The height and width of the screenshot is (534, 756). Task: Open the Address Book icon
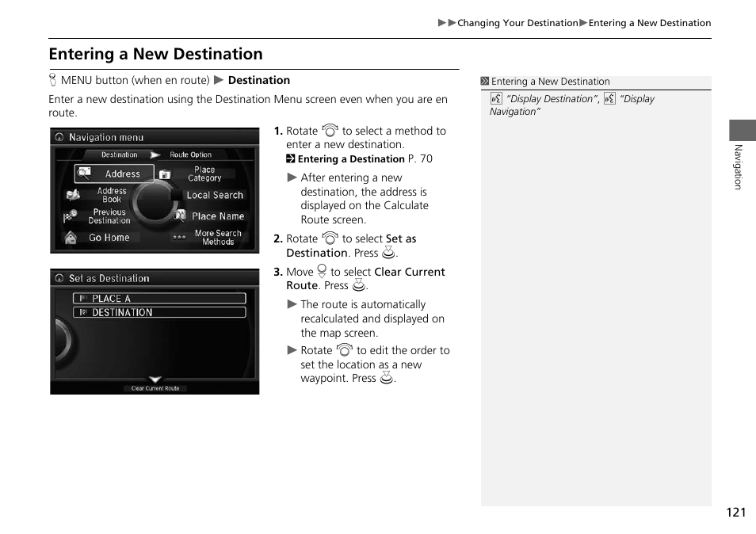(71, 194)
